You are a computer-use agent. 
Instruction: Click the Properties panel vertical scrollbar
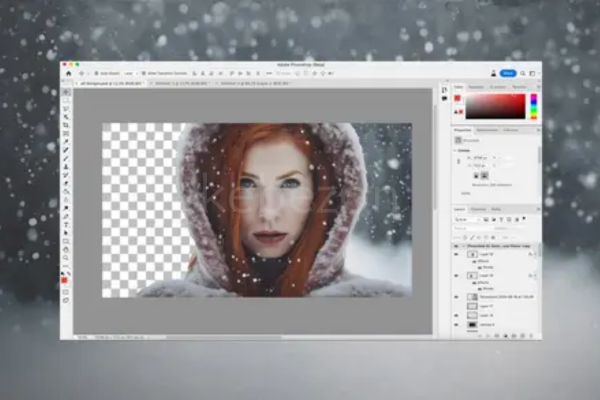pyautogui.click(x=540, y=155)
